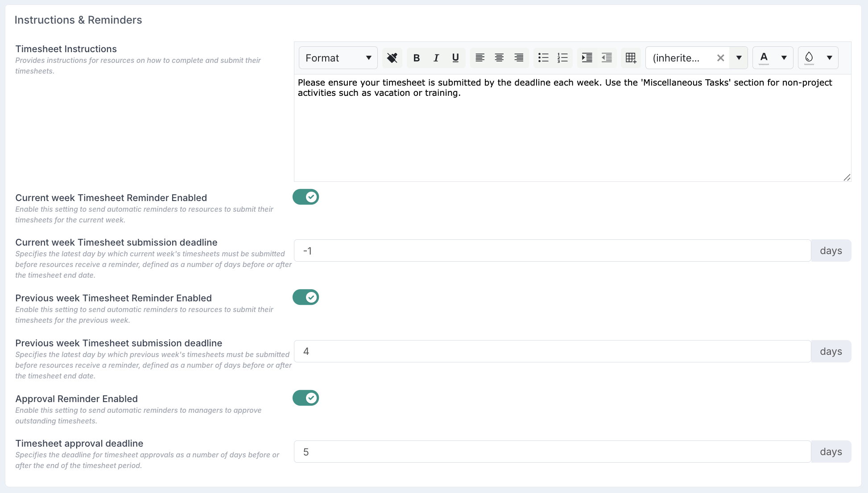
Task: Toggle Approval Reminder Enabled switch
Action: tap(306, 398)
